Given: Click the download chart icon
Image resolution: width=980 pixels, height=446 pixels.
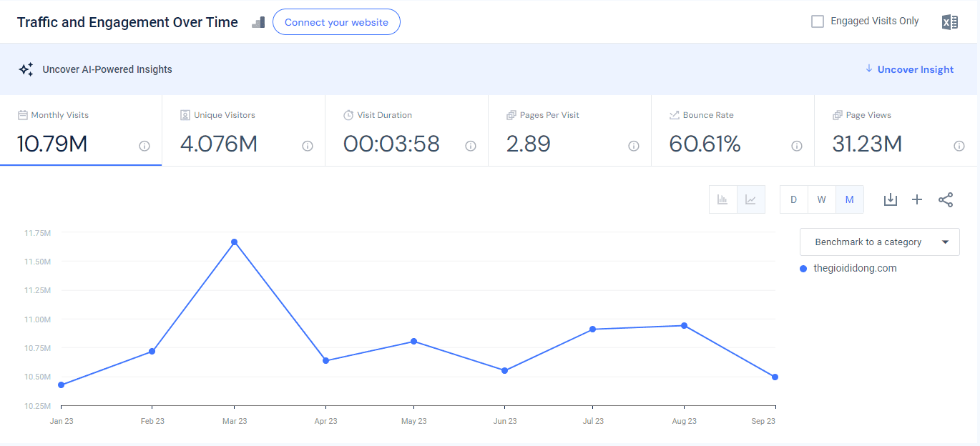Looking at the screenshot, I should [890, 199].
